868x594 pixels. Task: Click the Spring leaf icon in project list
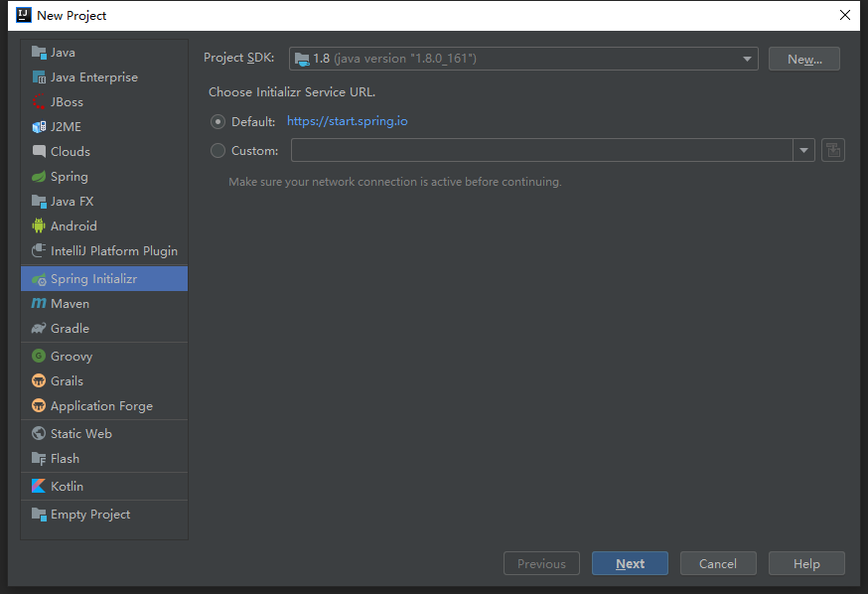39,177
